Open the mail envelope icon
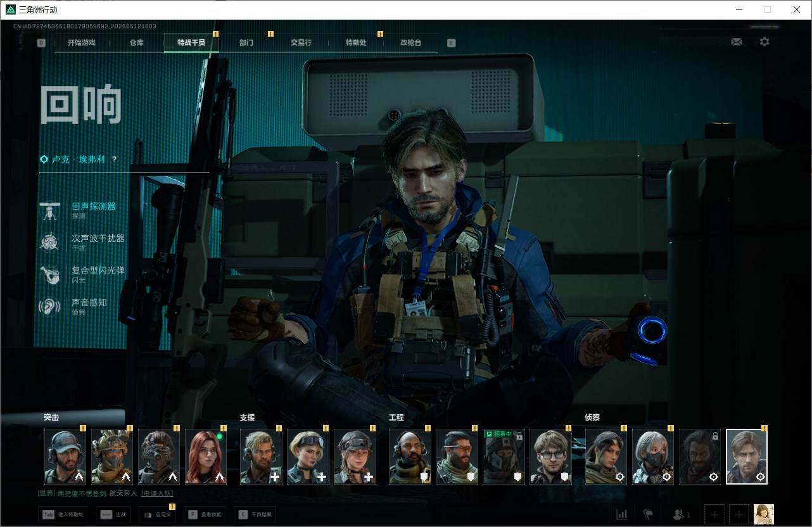The height and width of the screenshot is (527, 812). [x=736, y=42]
